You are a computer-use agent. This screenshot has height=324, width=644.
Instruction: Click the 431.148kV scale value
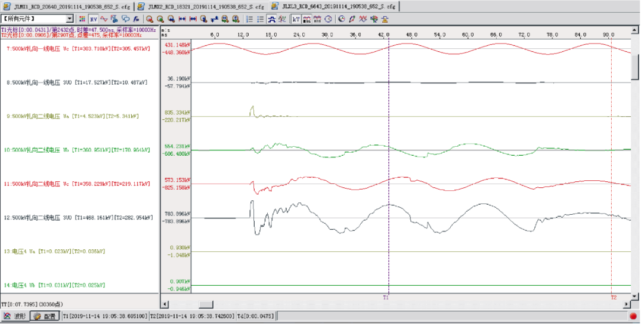coord(177,45)
